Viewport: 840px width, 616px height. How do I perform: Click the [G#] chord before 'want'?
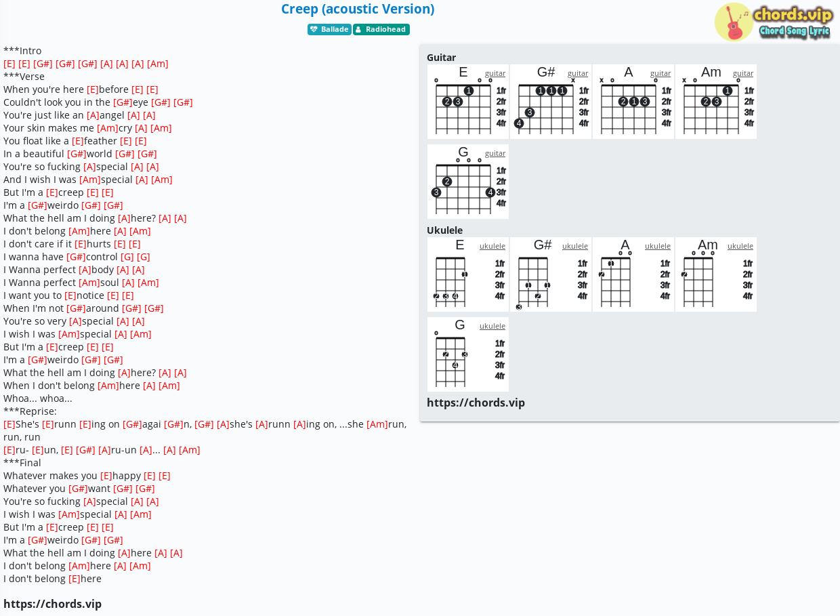click(x=78, y=489)
